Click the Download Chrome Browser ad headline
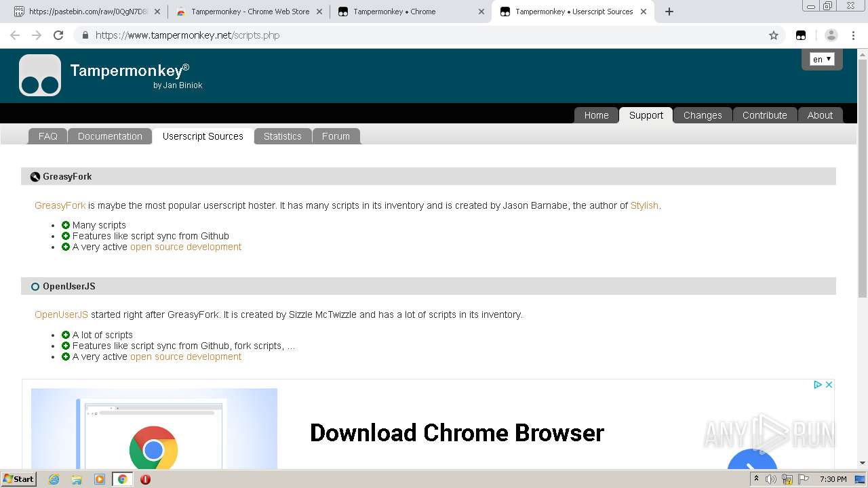This screenshot has width=868, height=488. tap(456, 433)
